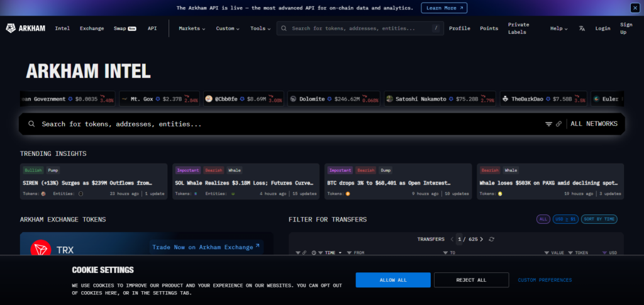Image resolution: width=644 pixels, height=305 pixels.
Task: Open CUSTOM PREFERENCES for cookies
Action: click(x=545, y=280)
